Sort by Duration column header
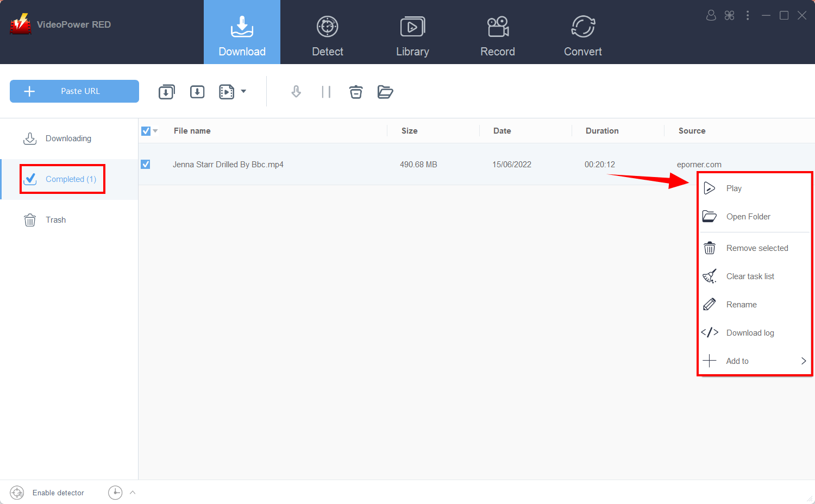This screenshot has width=815, height=504. click(602, 131)
